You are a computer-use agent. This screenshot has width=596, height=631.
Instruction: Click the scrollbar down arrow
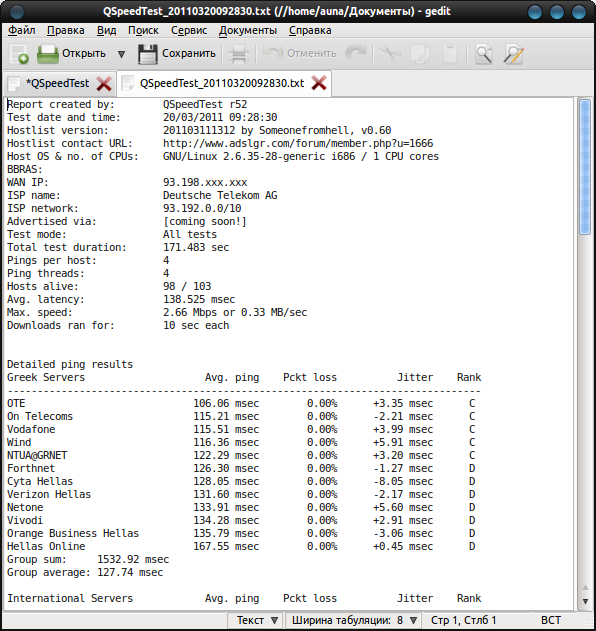click(x=585, y=601)
